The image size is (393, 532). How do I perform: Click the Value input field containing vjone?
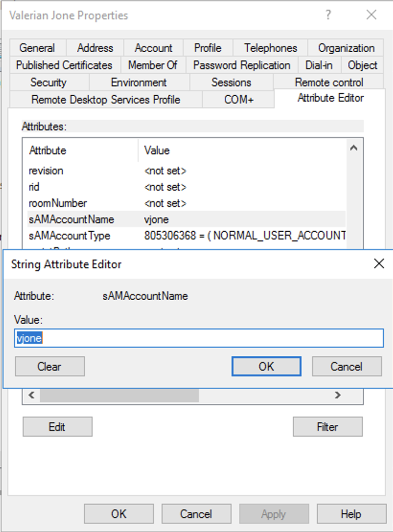click(199, 338)
